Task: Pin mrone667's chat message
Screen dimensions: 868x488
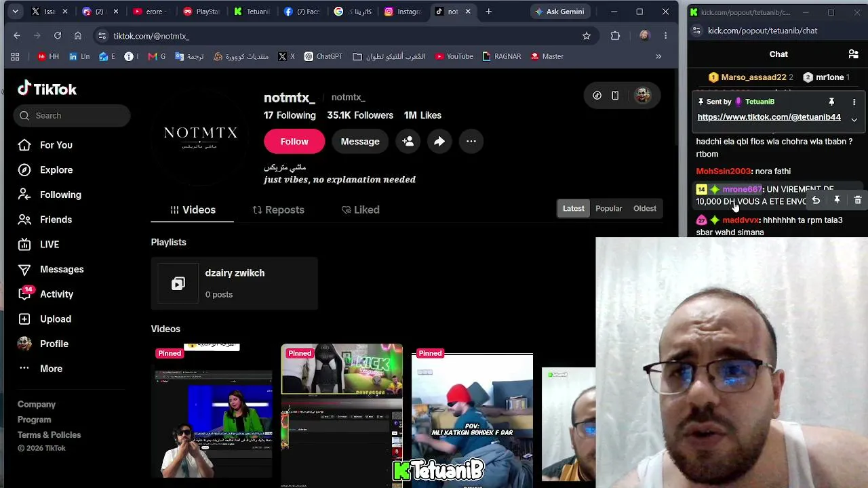Action: (837, 201)
